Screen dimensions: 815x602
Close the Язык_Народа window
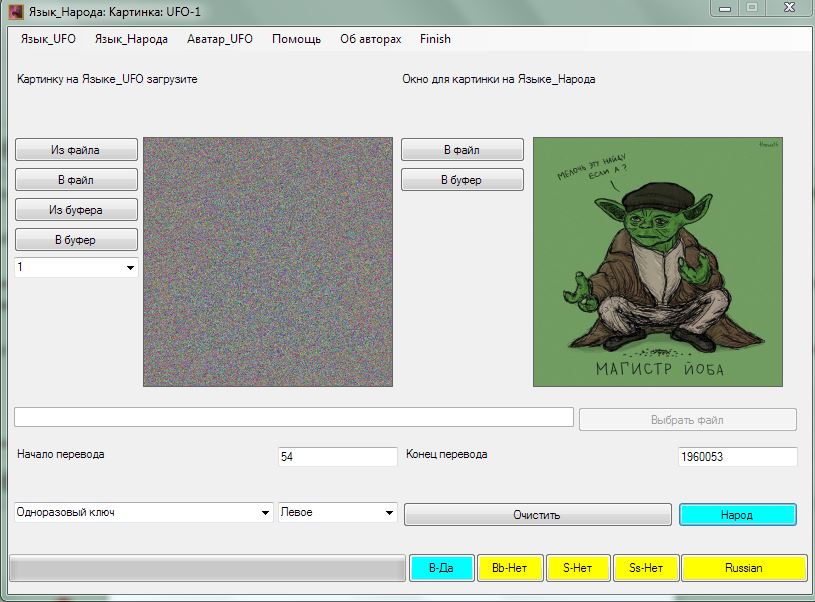(x=789, y=8)
